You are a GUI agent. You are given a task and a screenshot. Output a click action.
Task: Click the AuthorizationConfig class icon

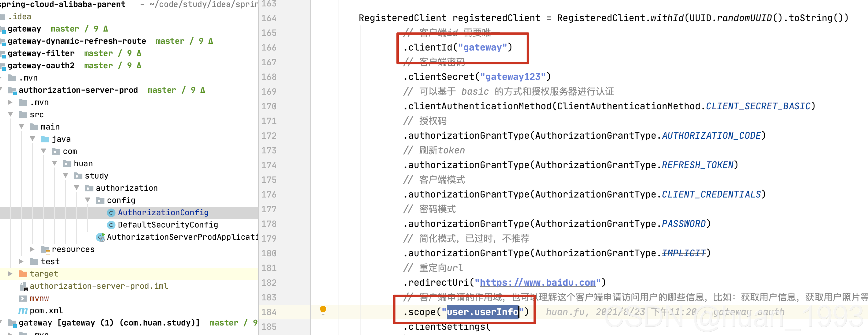[111, 213]
